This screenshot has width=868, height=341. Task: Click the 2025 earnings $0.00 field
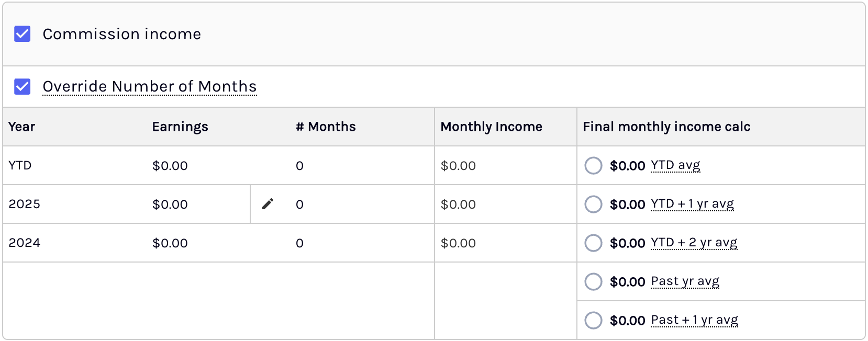tap(170, 204)
